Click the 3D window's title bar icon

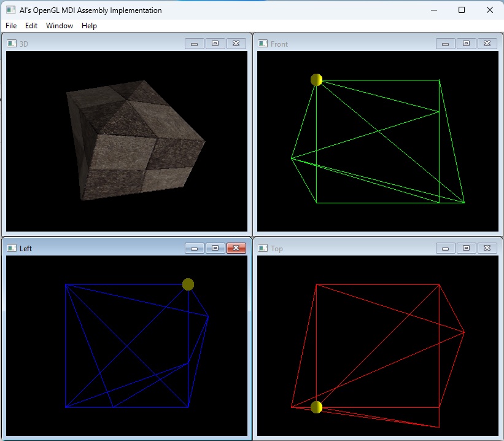click(12, 44)
